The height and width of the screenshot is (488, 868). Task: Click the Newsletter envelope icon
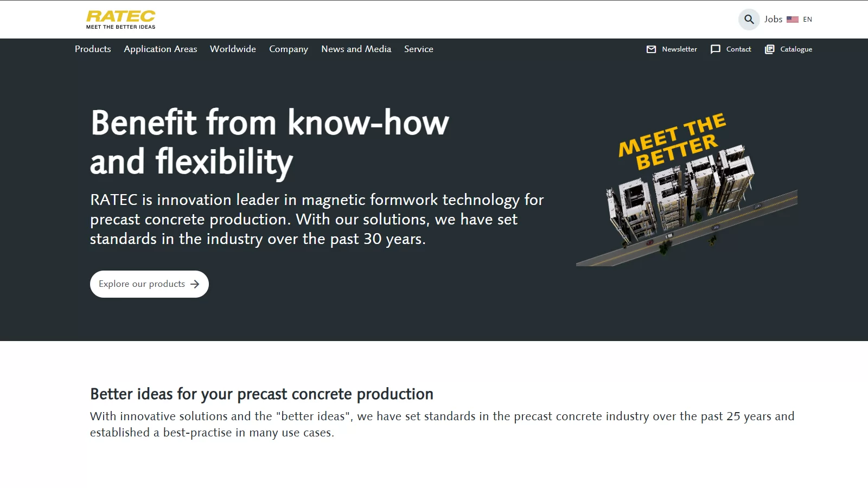pos(651,49)
